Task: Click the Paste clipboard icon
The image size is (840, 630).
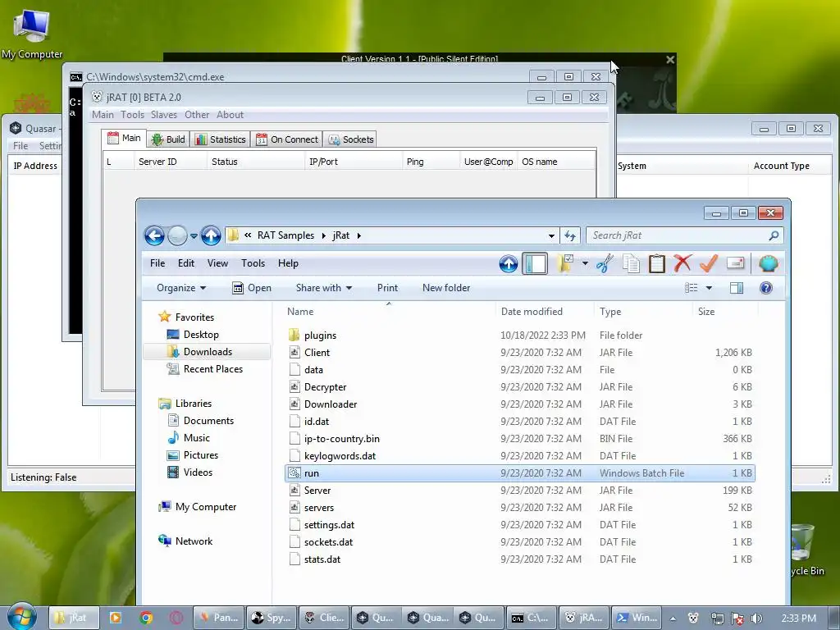Action: pos(657,263)
